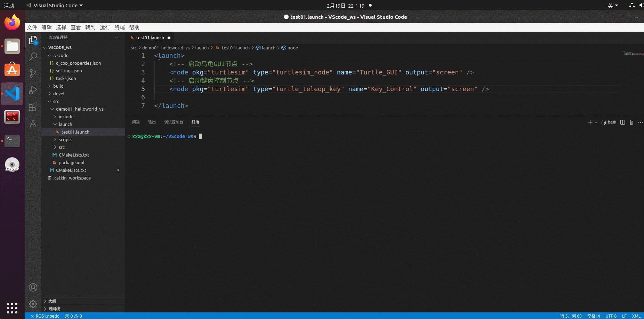
Task: Open the Extensions view
Action: pyautogui.click(x=33, y=107)
